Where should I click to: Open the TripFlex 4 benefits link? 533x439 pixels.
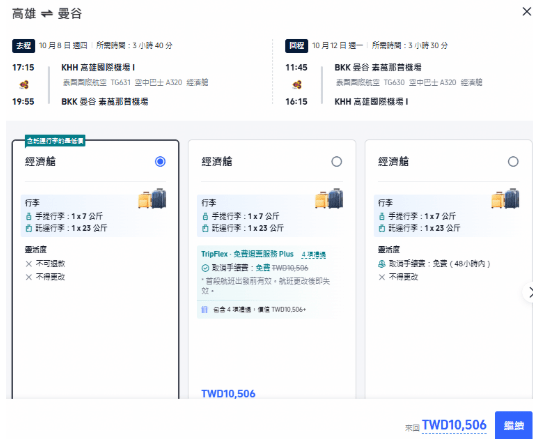(x=313, y=254)
